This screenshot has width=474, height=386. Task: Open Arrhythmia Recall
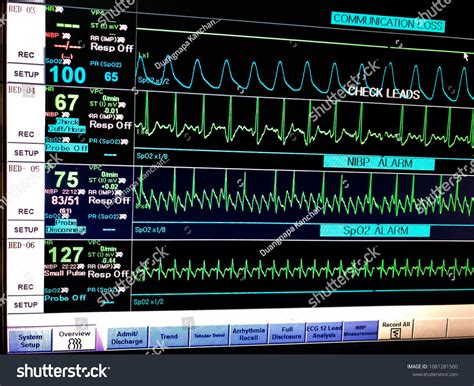(x=249, y=334)
